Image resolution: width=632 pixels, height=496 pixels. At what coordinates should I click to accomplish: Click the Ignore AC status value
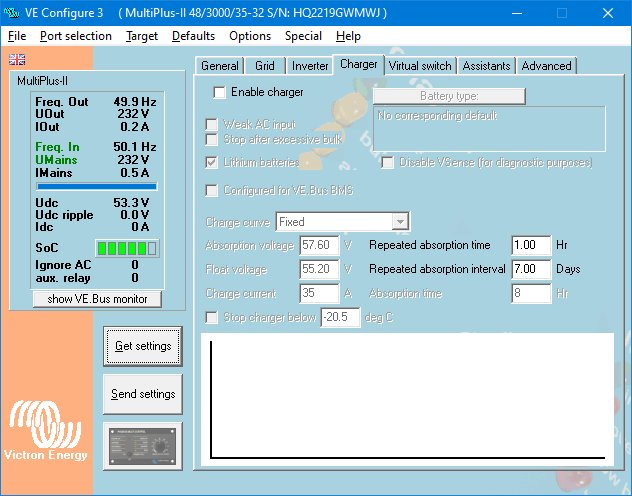pyautogui.click(x=135, y=265)
